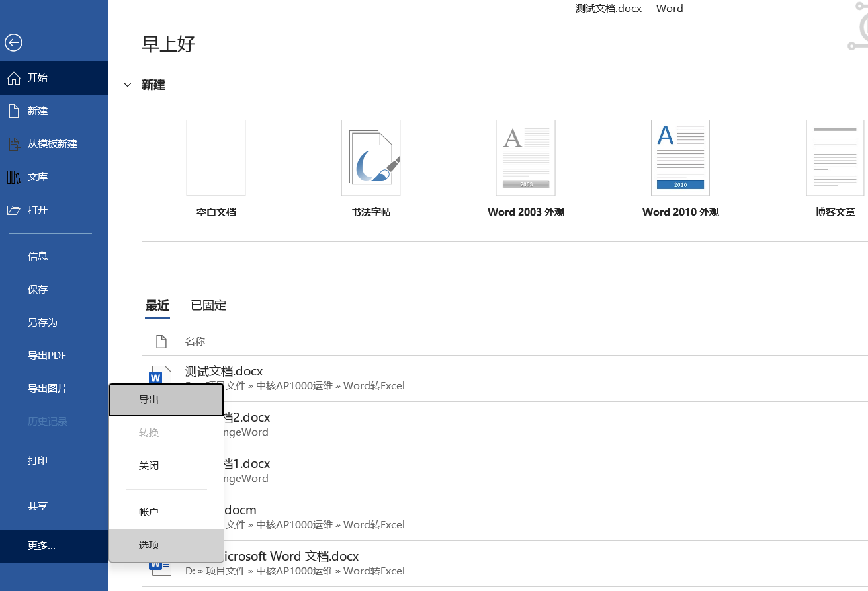This screenshot has width=868, height=591.
Task: Click the 打开 folder icon
Action: [14, 210]
